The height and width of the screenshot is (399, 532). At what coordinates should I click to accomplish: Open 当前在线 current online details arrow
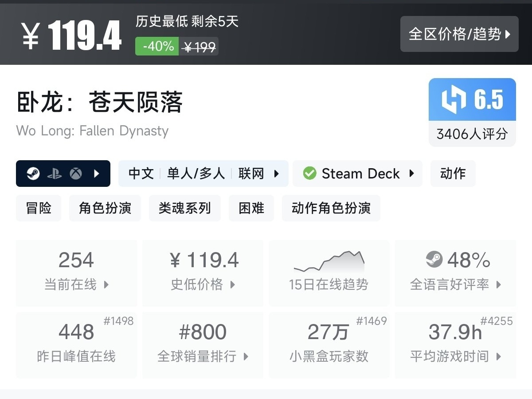coord(106,284)
